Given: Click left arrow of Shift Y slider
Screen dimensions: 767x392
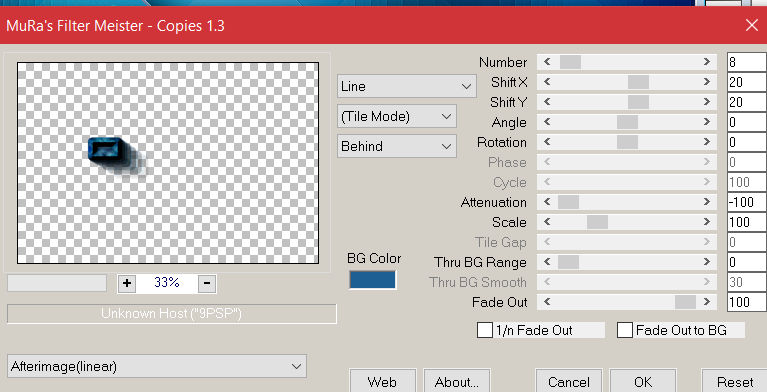Looking at the screenshot, I should coord(547,102).
